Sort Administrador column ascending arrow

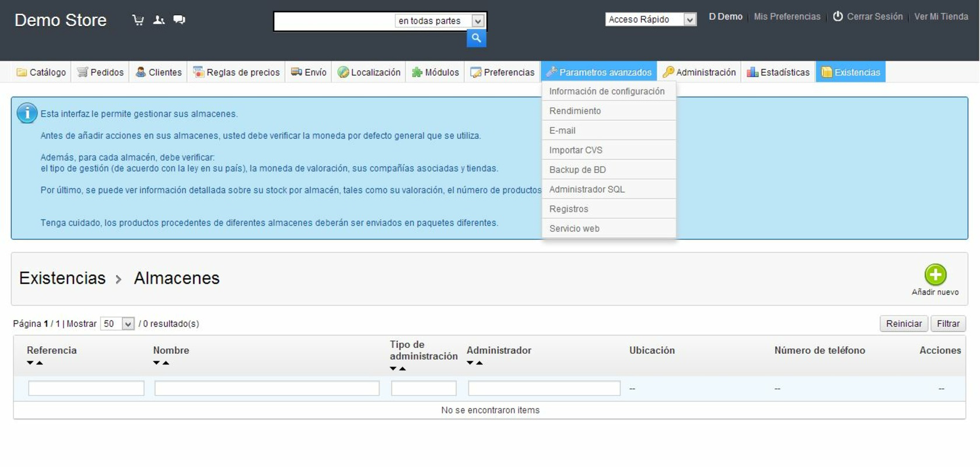(480, 363)
